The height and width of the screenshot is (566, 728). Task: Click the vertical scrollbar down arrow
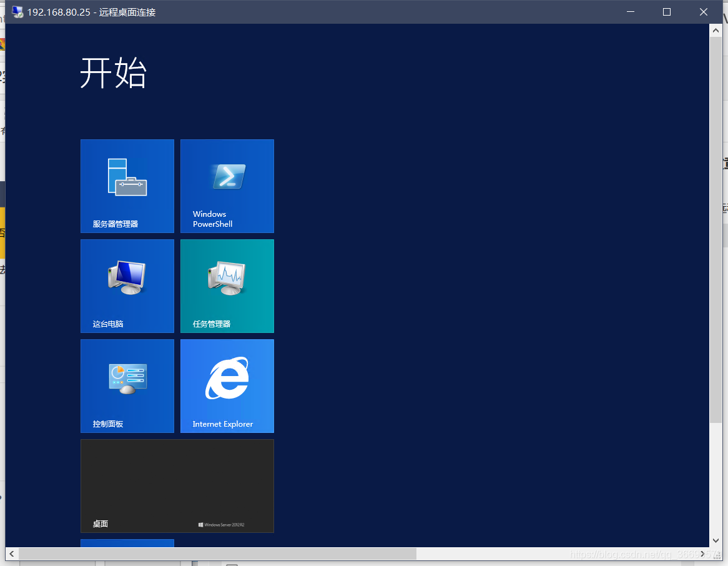click(x=716, y=540)
